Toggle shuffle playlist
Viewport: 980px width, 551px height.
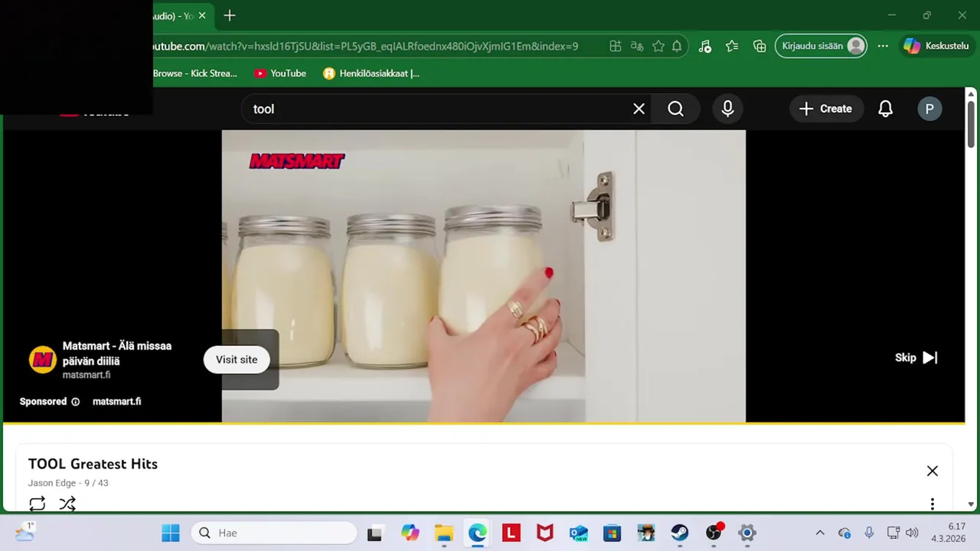tap(67, 504)
